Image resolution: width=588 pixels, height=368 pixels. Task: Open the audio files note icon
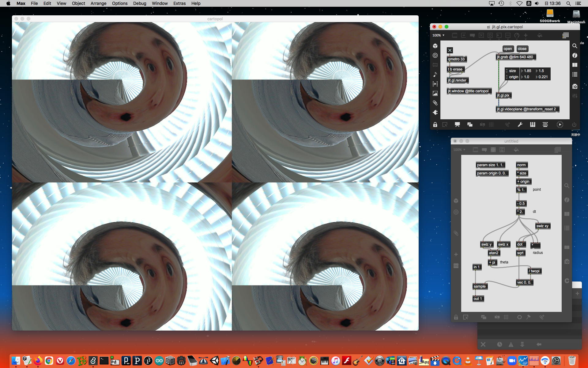[435, 75]
